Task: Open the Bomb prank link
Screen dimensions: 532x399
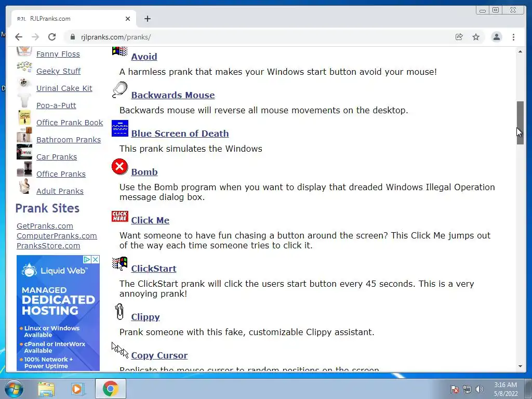Action: coord(144,171)
